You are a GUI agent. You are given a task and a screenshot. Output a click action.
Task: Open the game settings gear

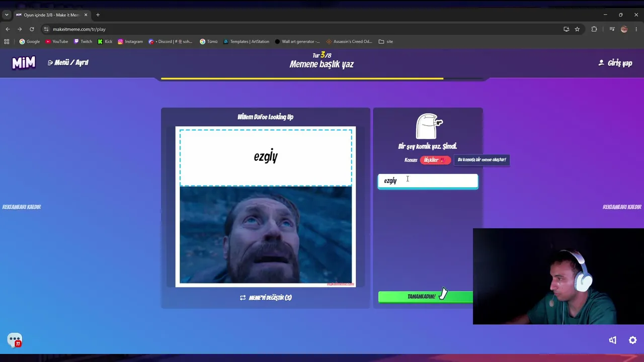pos(633,340)
